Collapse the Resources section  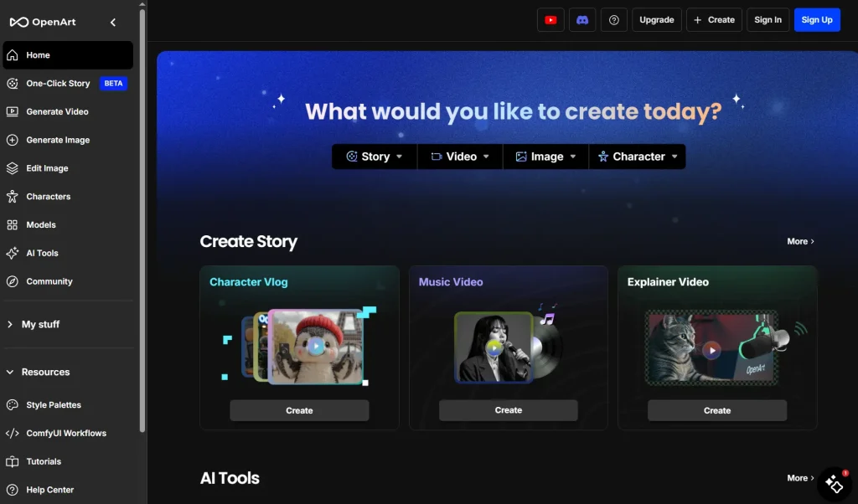[45, 372]
